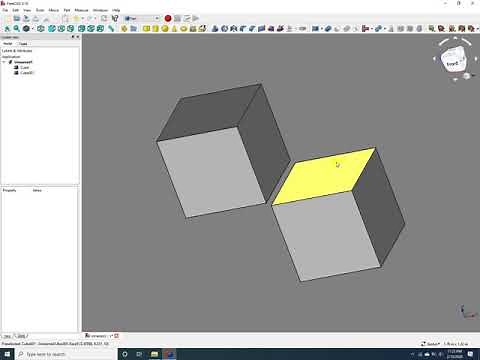Screen dimensions: 480x360
Task: Open a document with folder icon
Action: coord(17,18)
